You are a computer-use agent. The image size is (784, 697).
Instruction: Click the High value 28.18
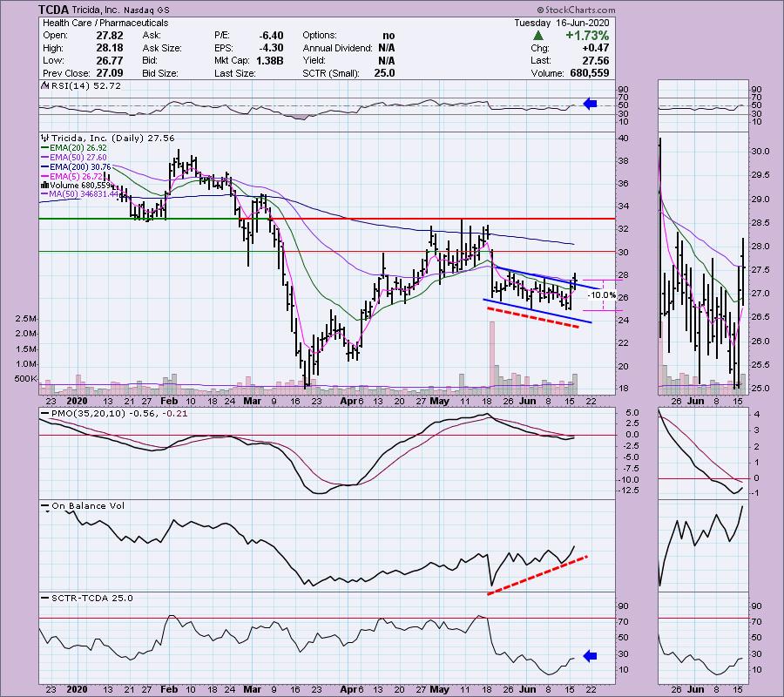(110, 48)
